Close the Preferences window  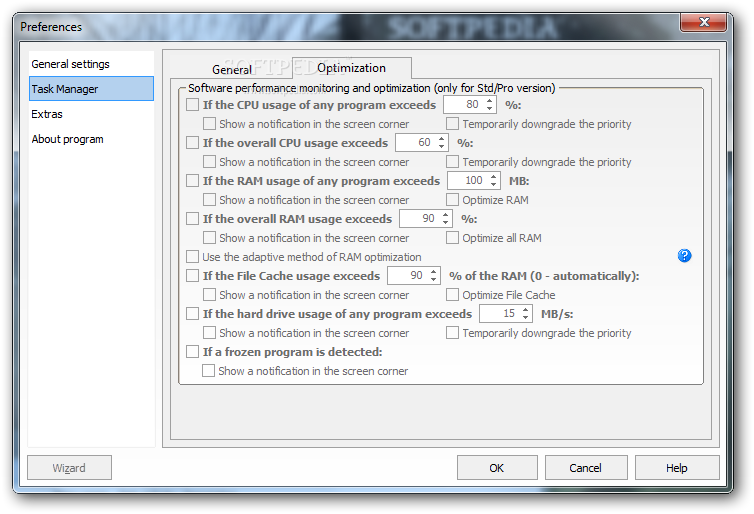click(x=704, y=22)
